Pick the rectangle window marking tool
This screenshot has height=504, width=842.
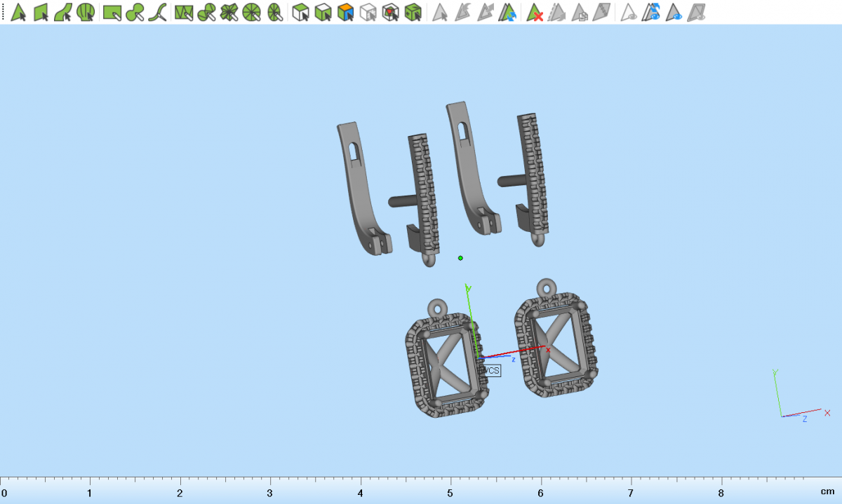(x=112, y=12)
